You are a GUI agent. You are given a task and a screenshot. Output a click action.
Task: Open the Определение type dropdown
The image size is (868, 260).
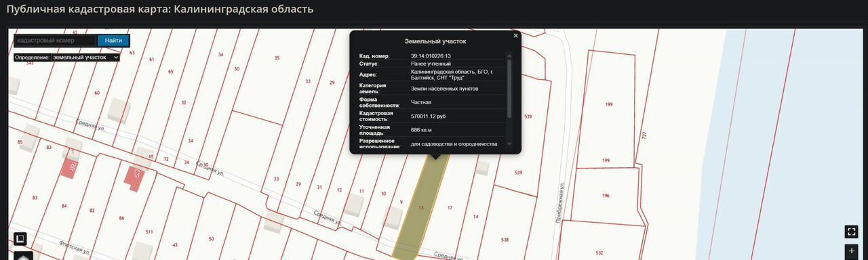tap(85, 58)
